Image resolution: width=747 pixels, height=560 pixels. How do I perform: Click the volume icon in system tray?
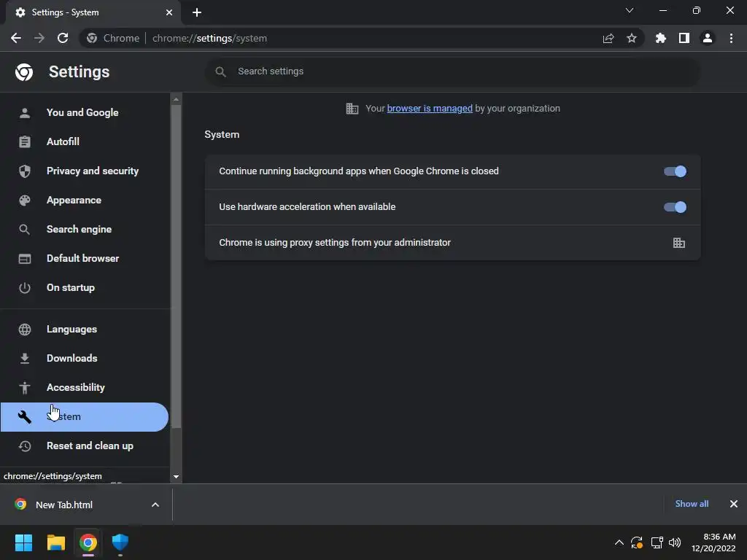[x=675, y=542]
